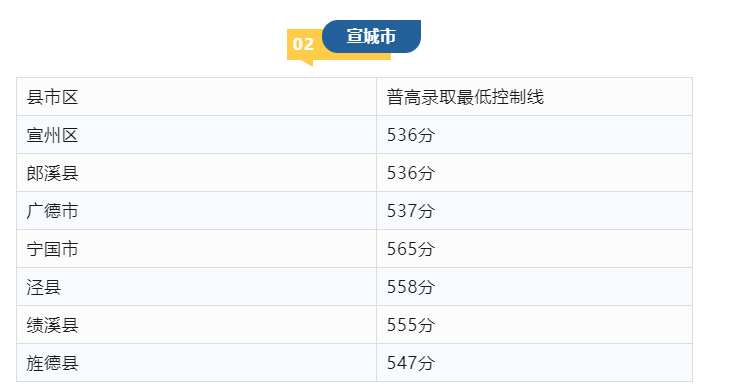This screenshot has width=732, height=392.
Task: Click the small yellow pointer under the 02 badge
Action: (x=307, y=63)
